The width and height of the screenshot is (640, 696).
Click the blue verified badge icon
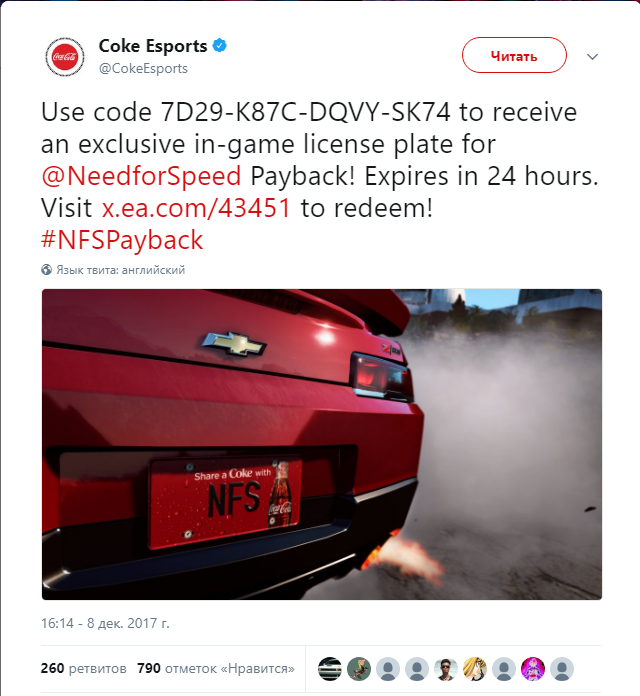pyautogui.click(x=220, y=45)
